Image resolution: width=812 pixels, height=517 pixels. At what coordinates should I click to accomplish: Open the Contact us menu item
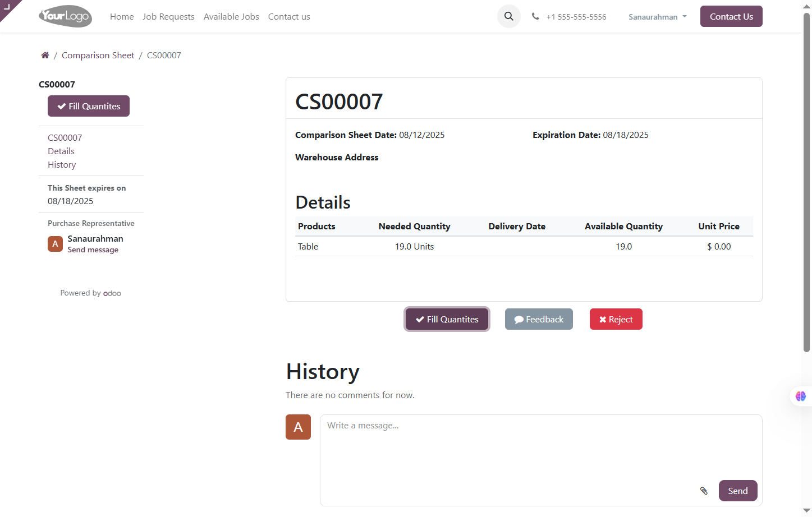[289, 17]
